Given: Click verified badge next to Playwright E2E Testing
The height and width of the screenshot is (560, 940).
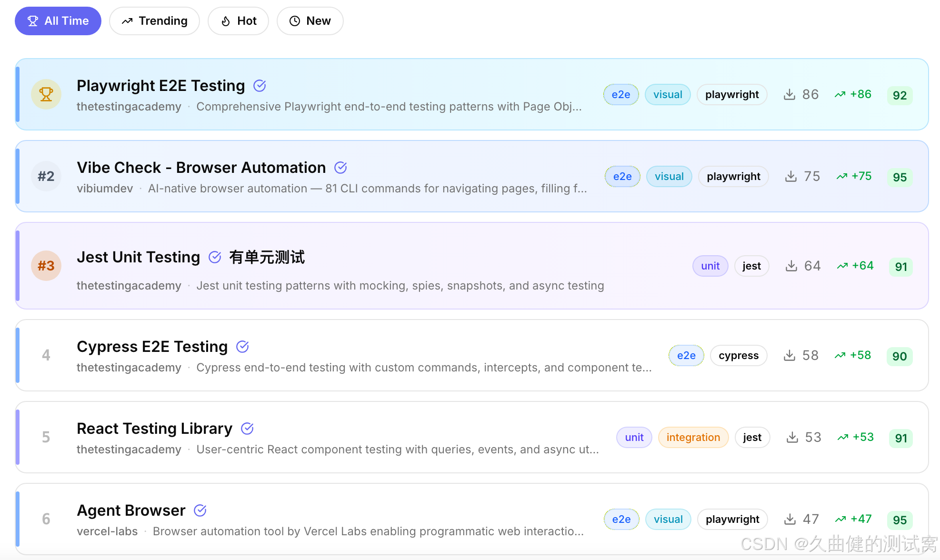Looking at the screenshot, I should coord(260,86).
